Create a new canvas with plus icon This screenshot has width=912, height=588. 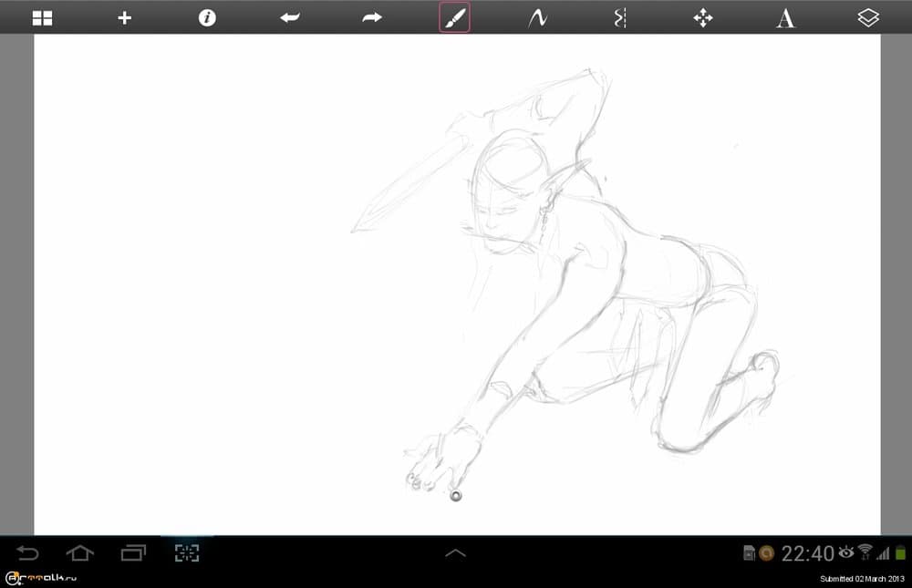coord(124,17)
